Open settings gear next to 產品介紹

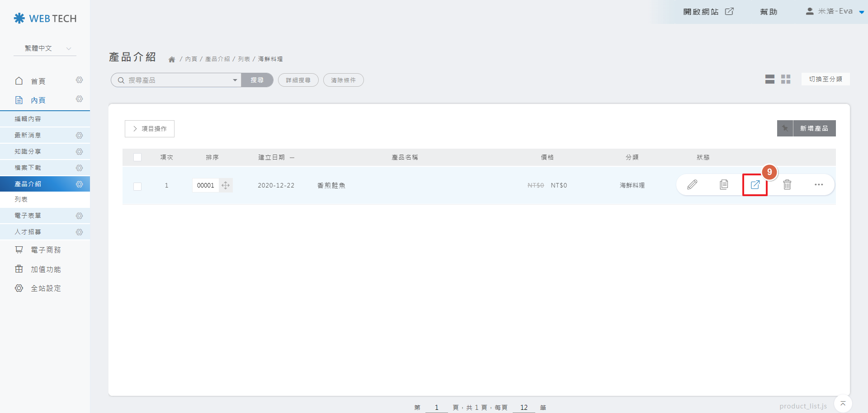(80, 184)
